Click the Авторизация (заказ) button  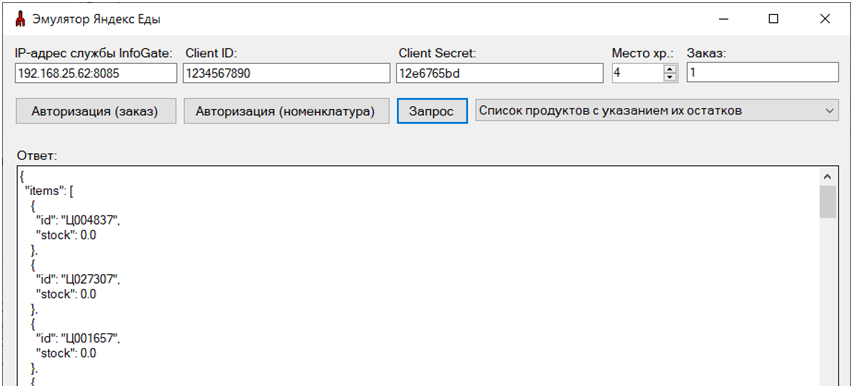96,111
